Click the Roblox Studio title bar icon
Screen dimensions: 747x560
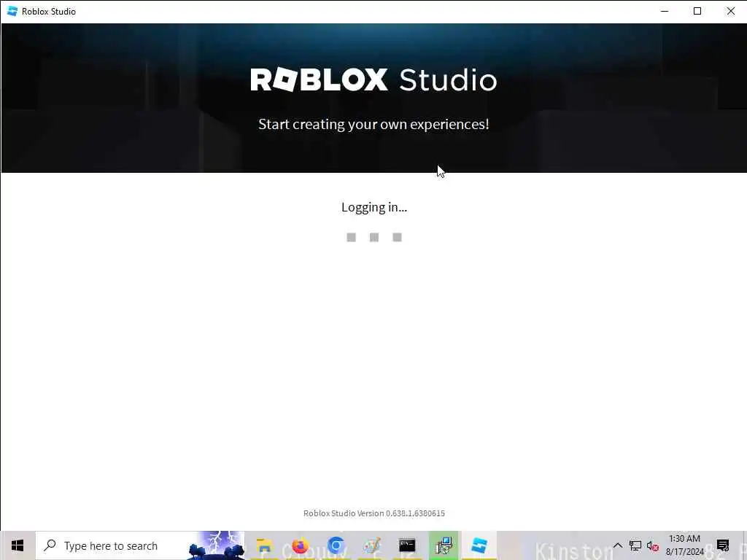(12, 11)
